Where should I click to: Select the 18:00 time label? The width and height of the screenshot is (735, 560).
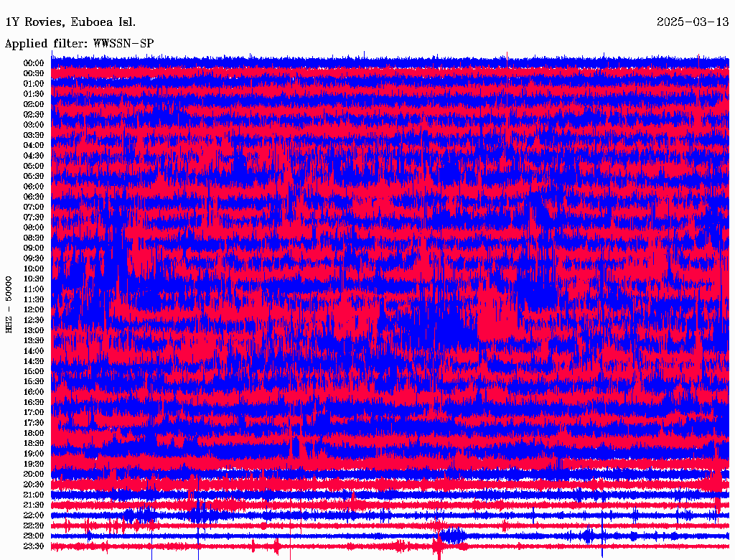(34, 433)
